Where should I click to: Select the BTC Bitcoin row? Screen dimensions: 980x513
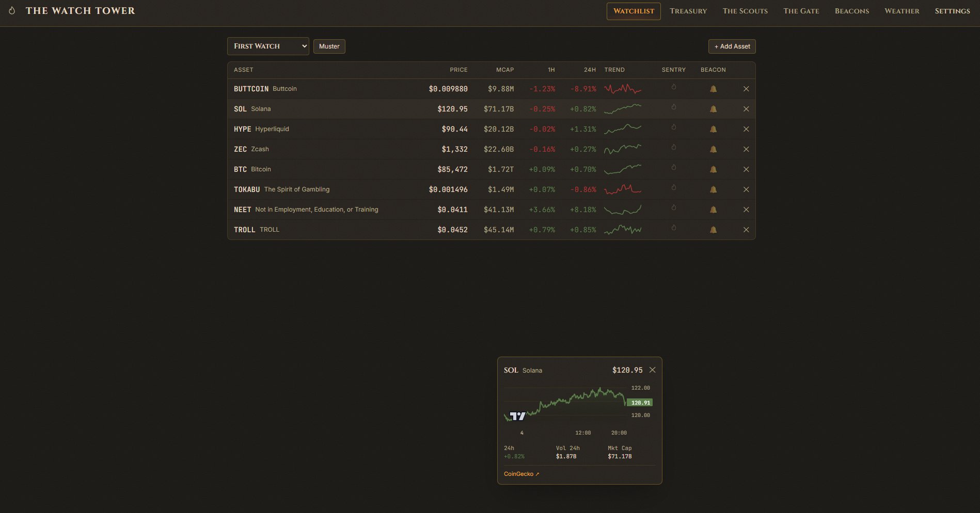(x=492, y=169)
